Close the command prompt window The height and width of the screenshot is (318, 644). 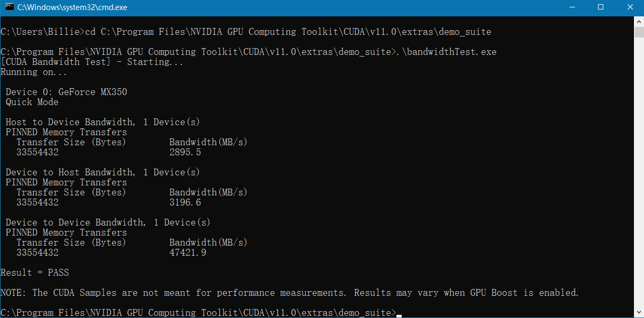click(629, 7)
